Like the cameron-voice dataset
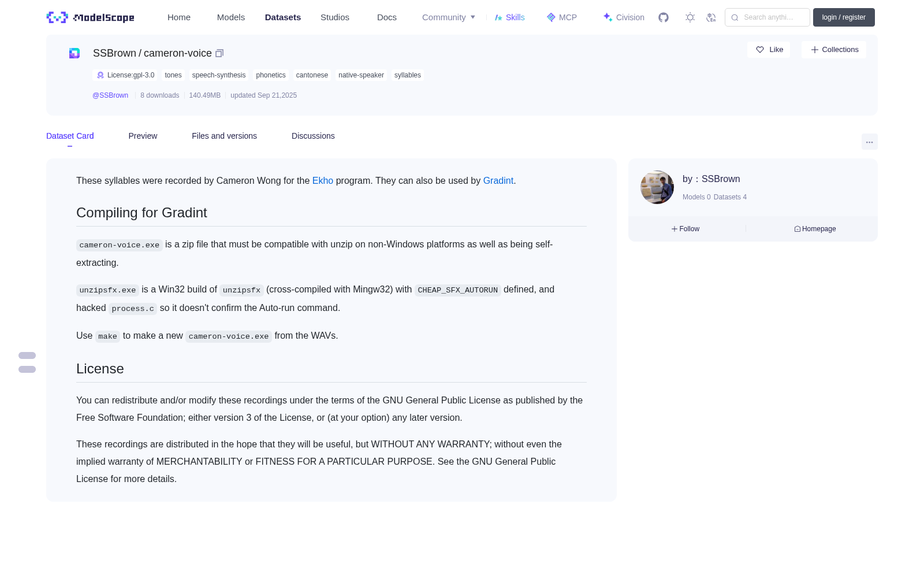This screenshot has width=924, height=578. [x=769, y=50]
